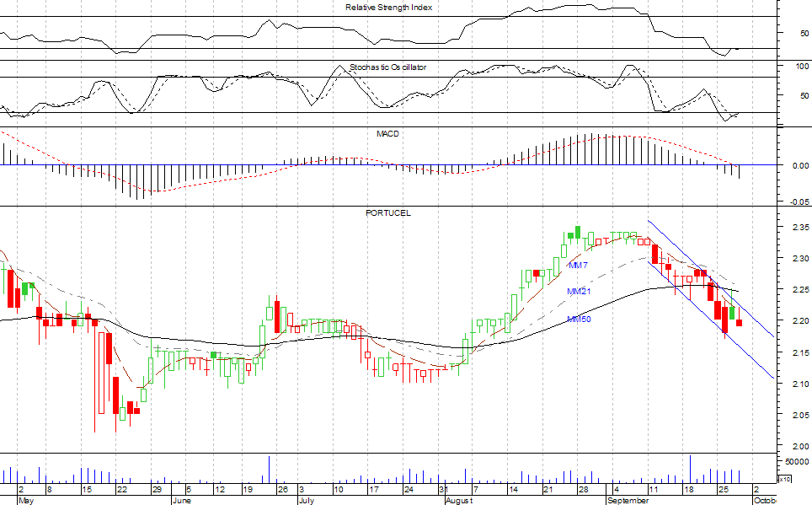Viewport: 812px width, 505px height.
Task: Click date label 12 on time axis
Action: [220, 490]
